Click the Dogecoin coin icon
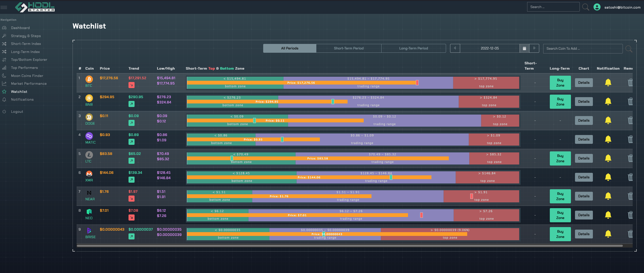 tap(89, 117)
